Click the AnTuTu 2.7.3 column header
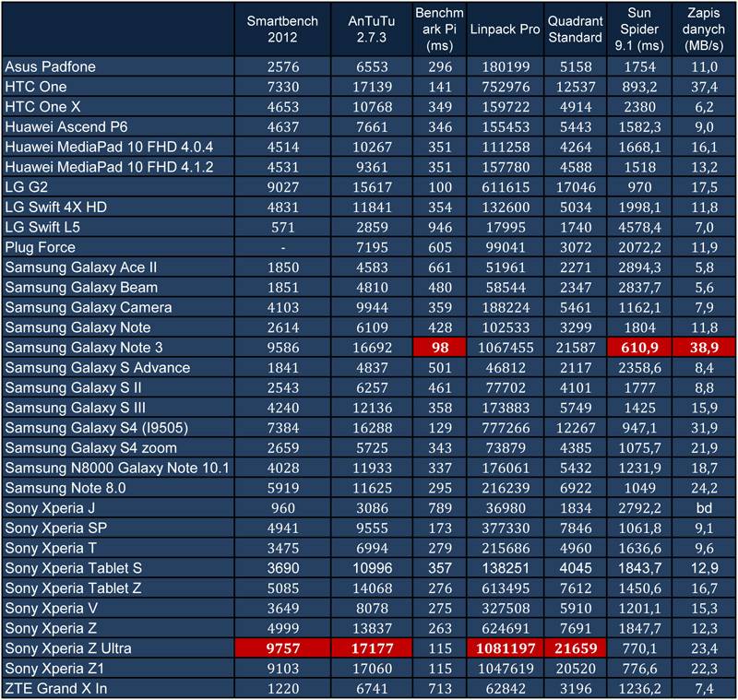The width and height of the screenshot is (738, 700). [x=372, y=30]
